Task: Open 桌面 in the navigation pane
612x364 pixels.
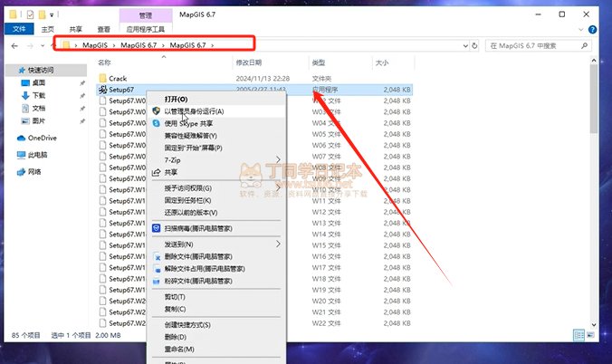Action: click(x=38, y=82)
